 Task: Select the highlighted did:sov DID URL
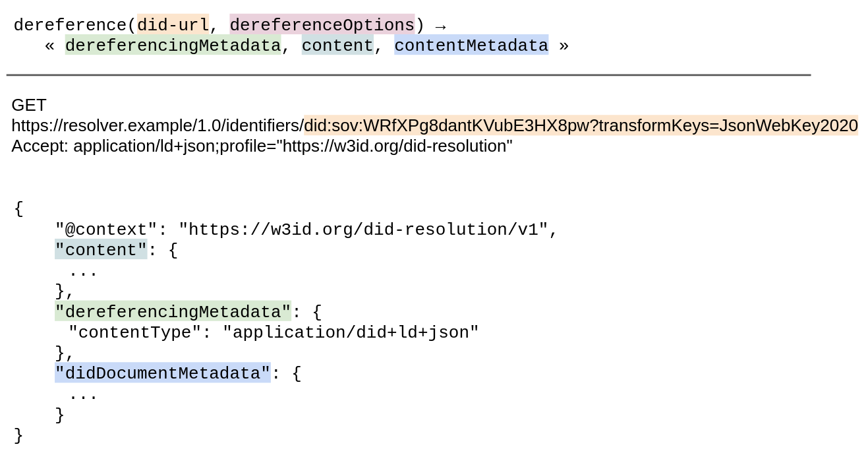[580, 125]
